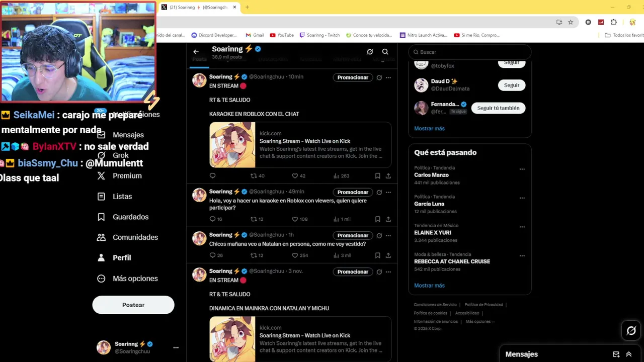
Task: View analytics showing 263 views
Action: (341, 176)
